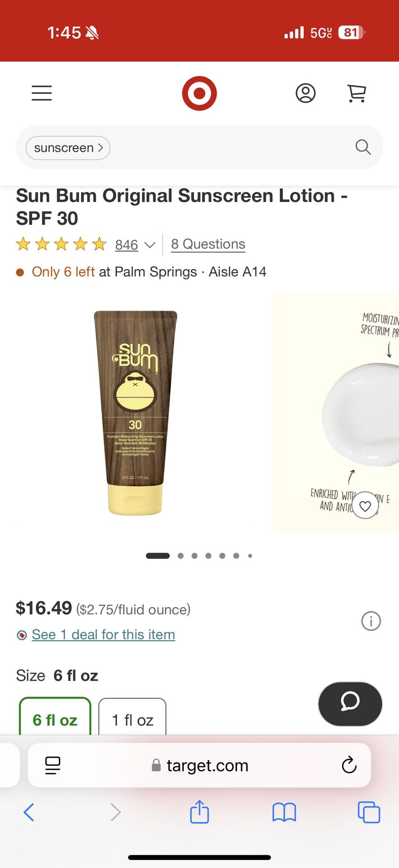This screenshot has height=868, width=399.
Task: Open Safari share sheet
Action: (x=199, y=812)
